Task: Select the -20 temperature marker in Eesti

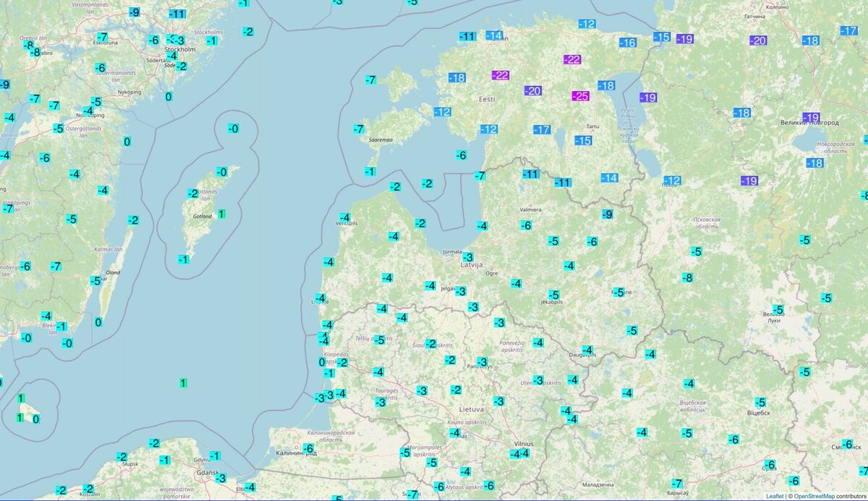Action: [x=533, y=90]
